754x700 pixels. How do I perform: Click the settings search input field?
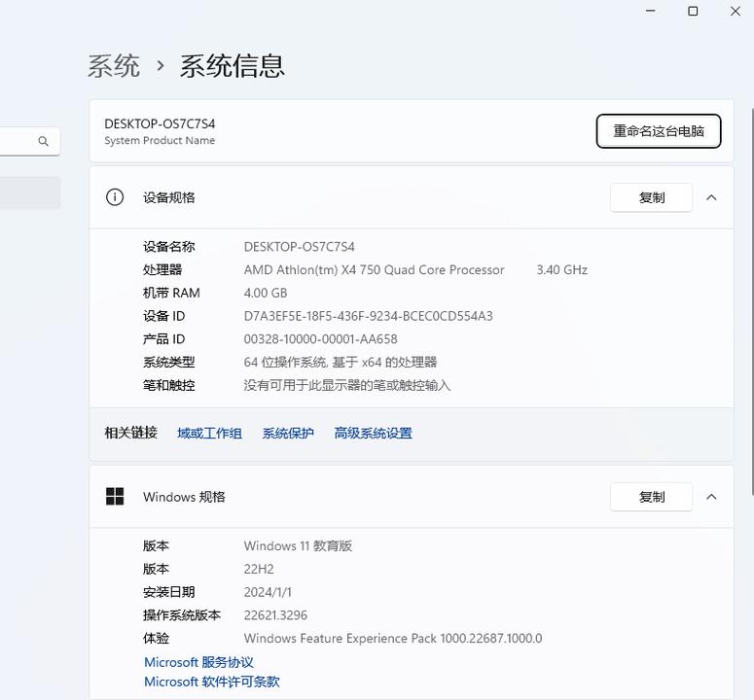[30, 141]
